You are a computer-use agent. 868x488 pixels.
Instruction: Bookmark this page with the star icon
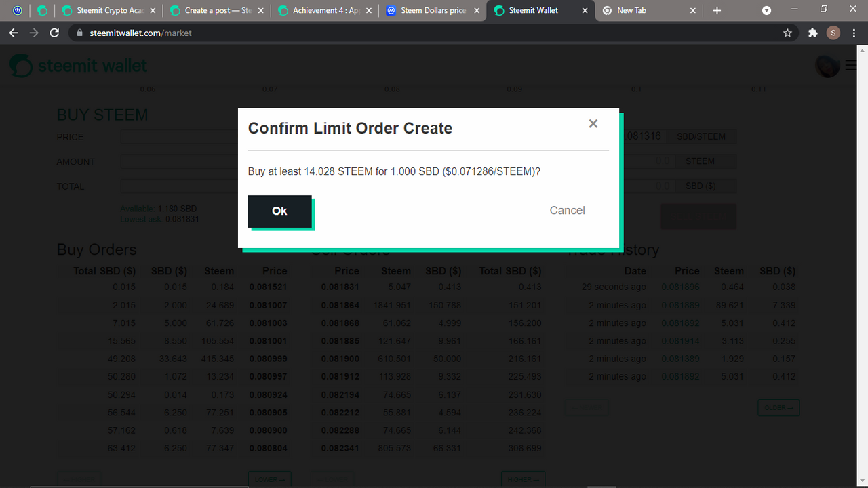click(787, 33)
